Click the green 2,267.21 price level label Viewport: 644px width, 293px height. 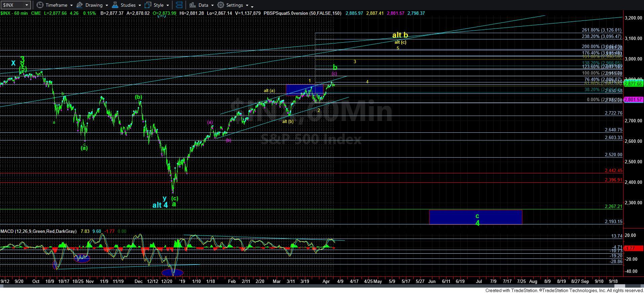coord(613,206)
